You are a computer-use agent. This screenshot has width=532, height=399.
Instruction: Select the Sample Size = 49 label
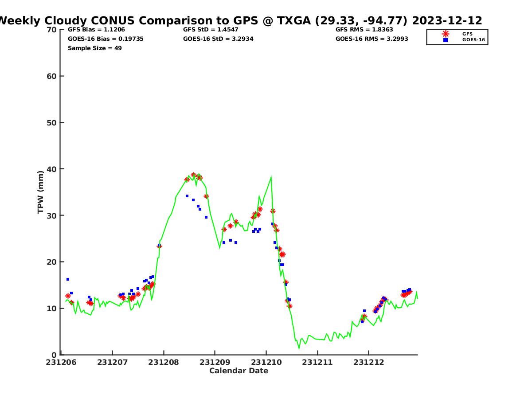click(x=94, y=48)
